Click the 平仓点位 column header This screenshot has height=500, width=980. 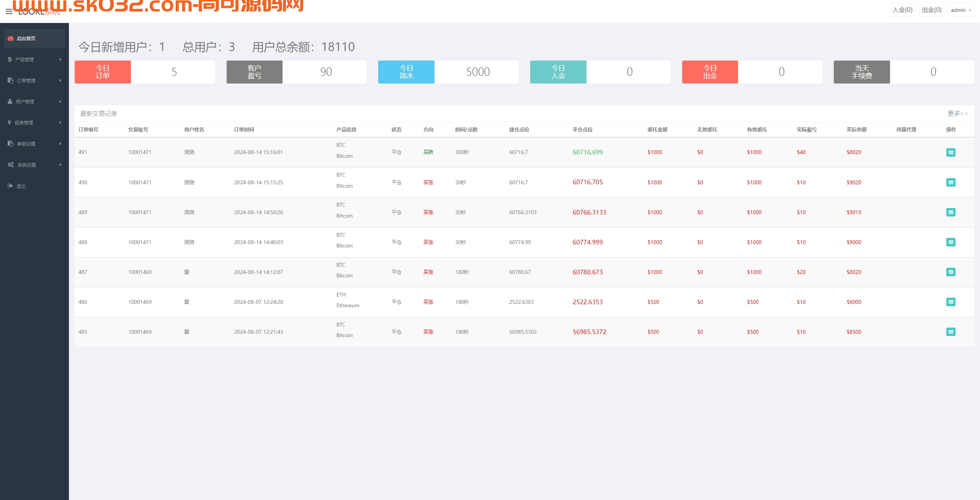(x=583, y=130)
